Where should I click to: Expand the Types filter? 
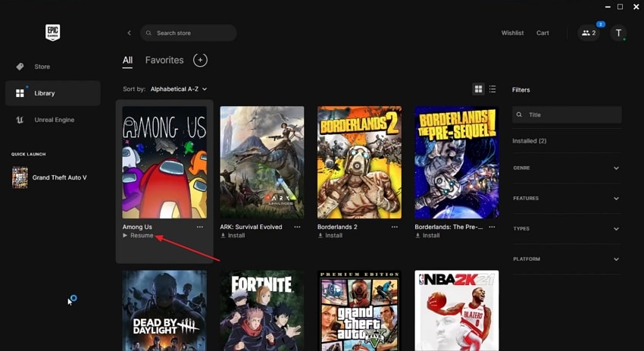[567, 229]
